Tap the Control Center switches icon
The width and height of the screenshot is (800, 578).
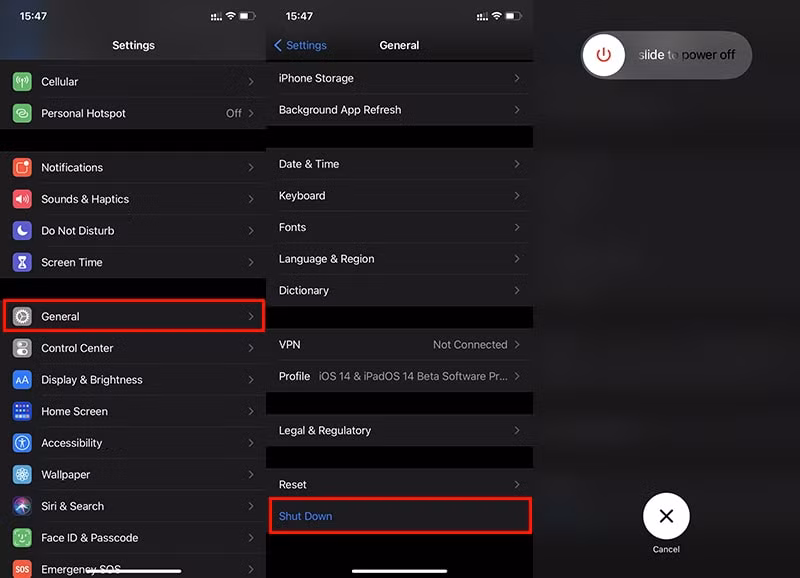pos(22,348)
